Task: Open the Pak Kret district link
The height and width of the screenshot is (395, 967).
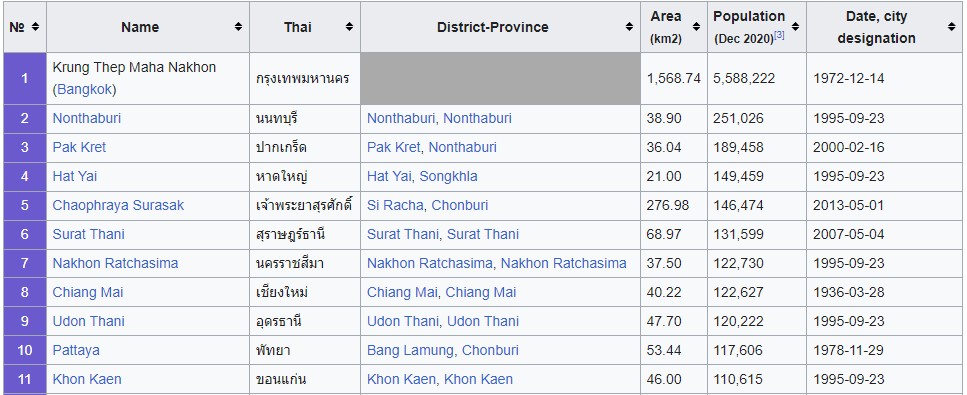Action: pos(393,147)
